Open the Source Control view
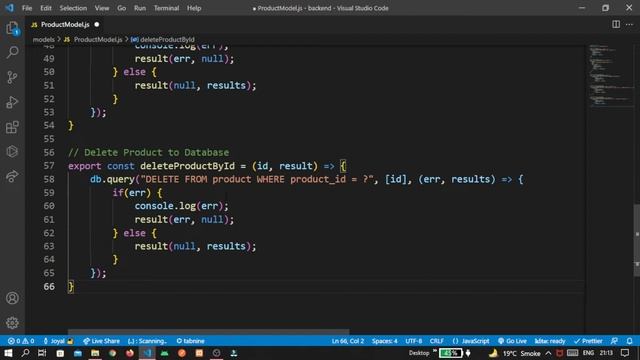640x360 pixels. pyautogui.click(x=12, y=77)
